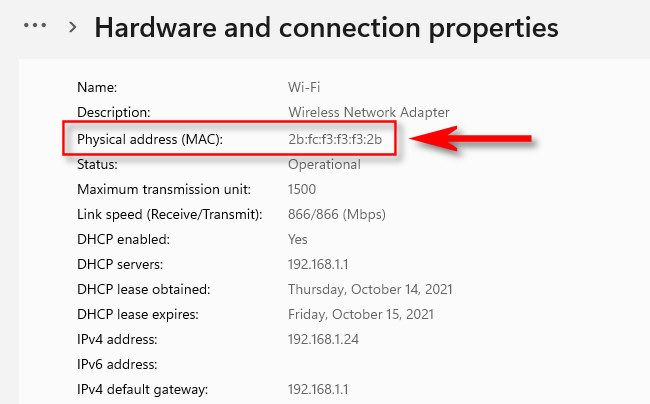The width and height of the screenshot is (650, 404).
Task: Click the Friday, October 15, 2021 expiry date
Action: 361,314
